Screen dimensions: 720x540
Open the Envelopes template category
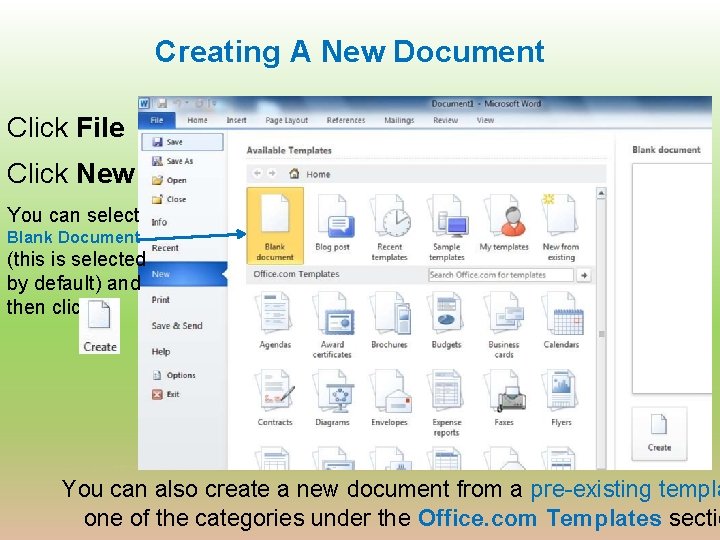pos(389,398)
